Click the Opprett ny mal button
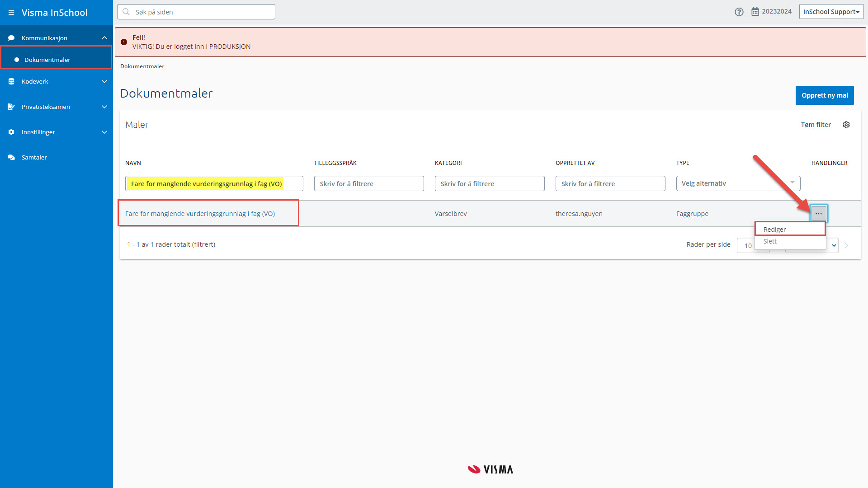Screen dimensions: 868x488 pos(824,95)
